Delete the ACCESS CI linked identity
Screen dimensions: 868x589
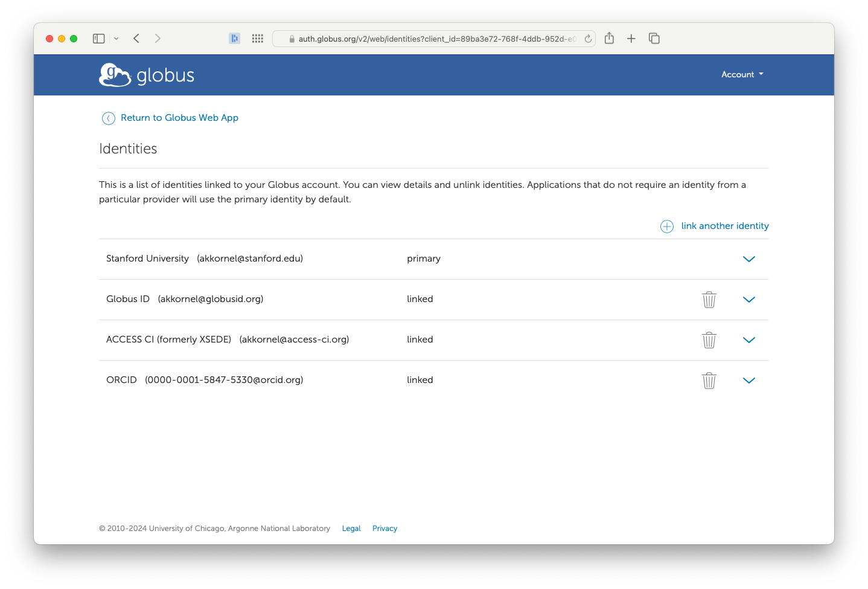pyautogui.click(x=709, y=340)
